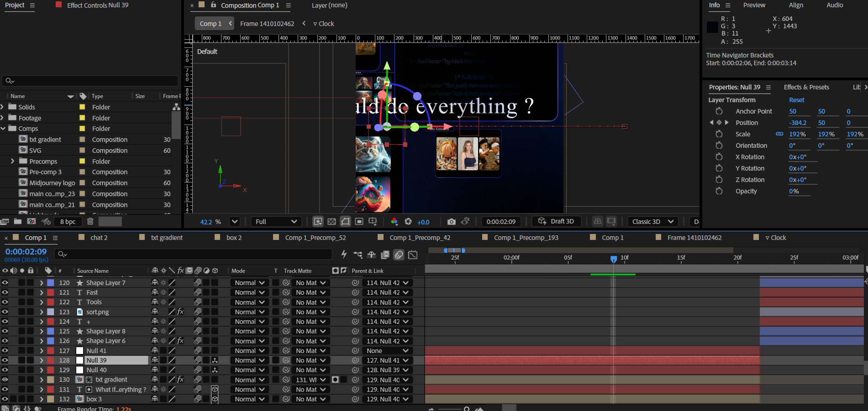Take a snapshot with the camera icon
This screenshot has height=411, width=868.
click(x=451, y=222)
